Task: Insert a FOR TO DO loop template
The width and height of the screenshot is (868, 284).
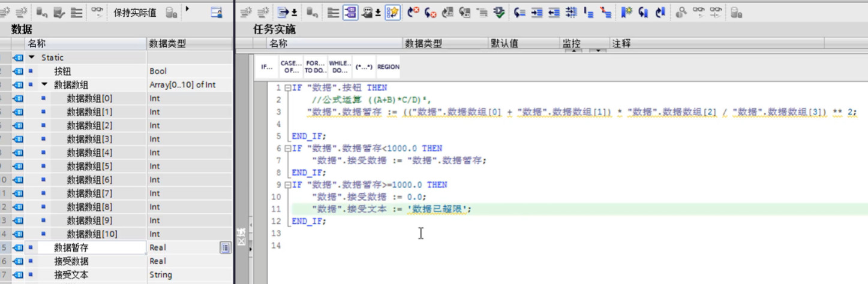Action: [x=316, y=67]
